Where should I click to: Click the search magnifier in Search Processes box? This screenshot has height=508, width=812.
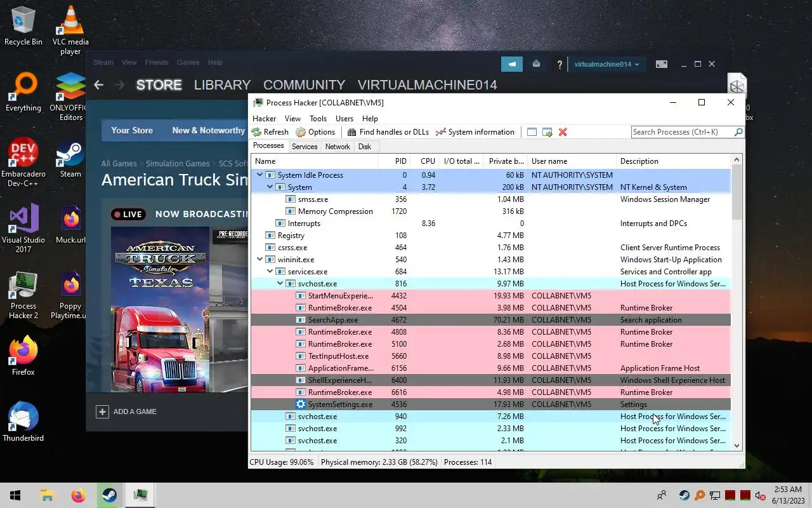tap(738, 132)
